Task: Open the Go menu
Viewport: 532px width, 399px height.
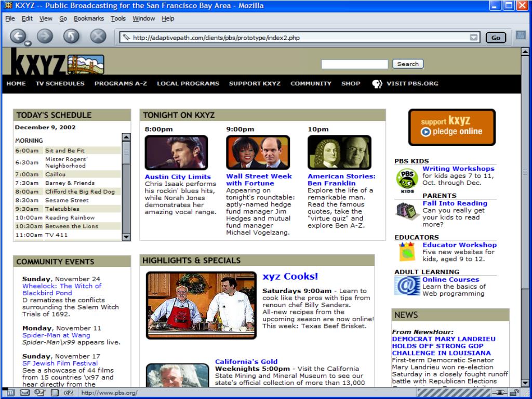Action: tap(63, 19)
